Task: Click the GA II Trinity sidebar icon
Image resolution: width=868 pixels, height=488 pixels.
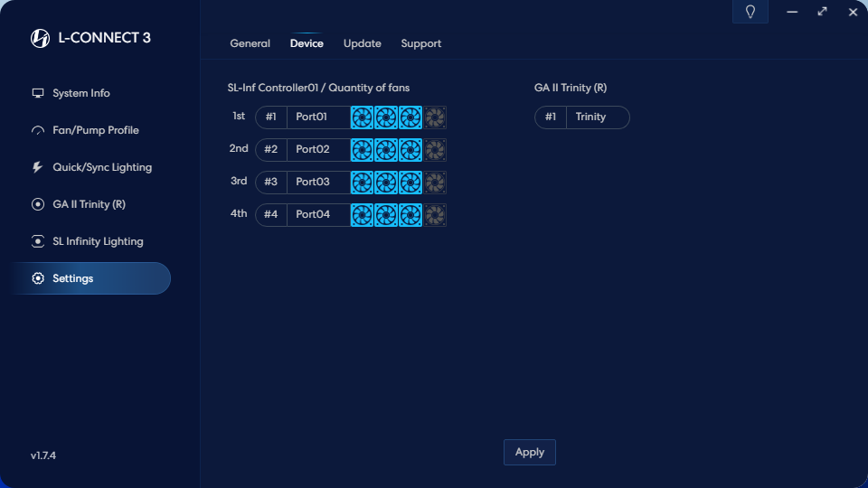Action: point(38,204)
